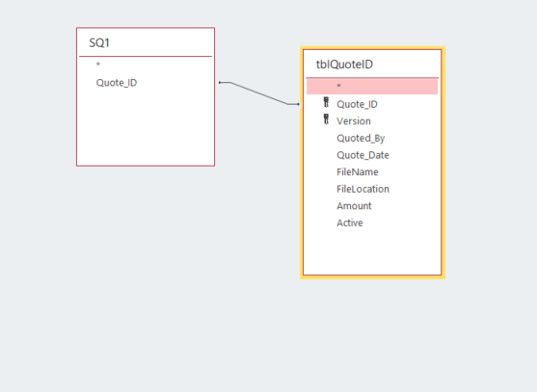Select the tblQuoteID table title
This screenshot has width=537, height=392.
(x=344, y=65)
